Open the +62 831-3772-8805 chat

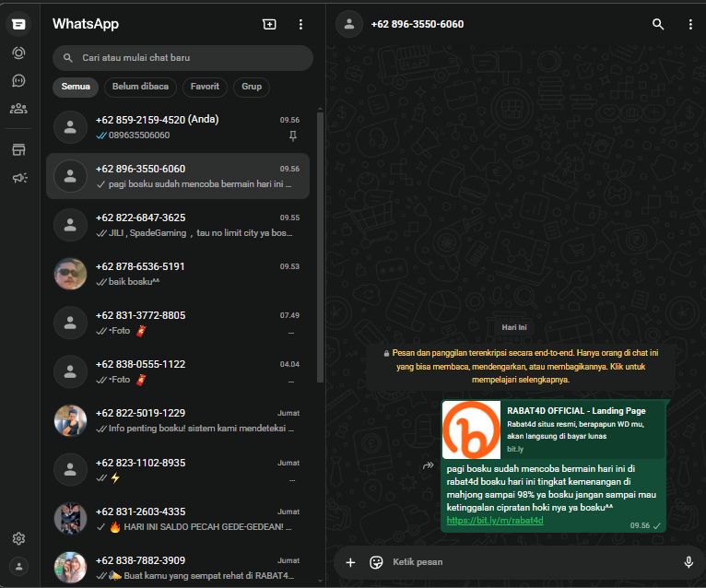(x=178, y=323)
